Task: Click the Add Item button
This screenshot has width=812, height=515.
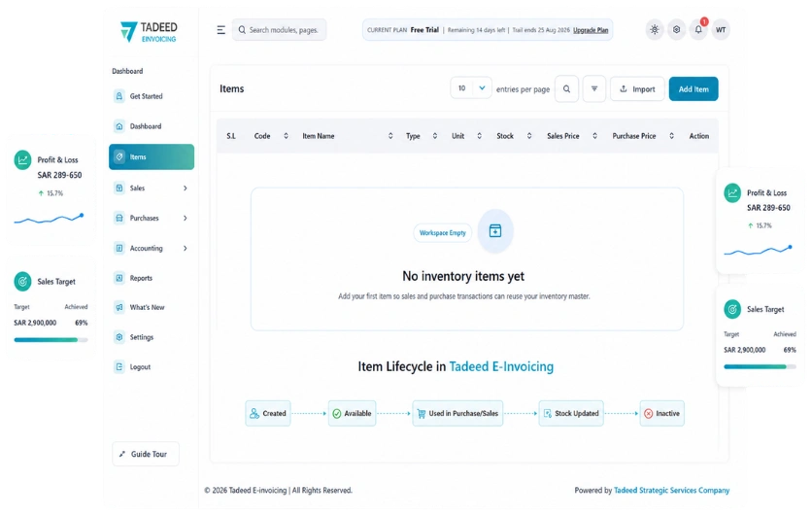Action: 694,89
